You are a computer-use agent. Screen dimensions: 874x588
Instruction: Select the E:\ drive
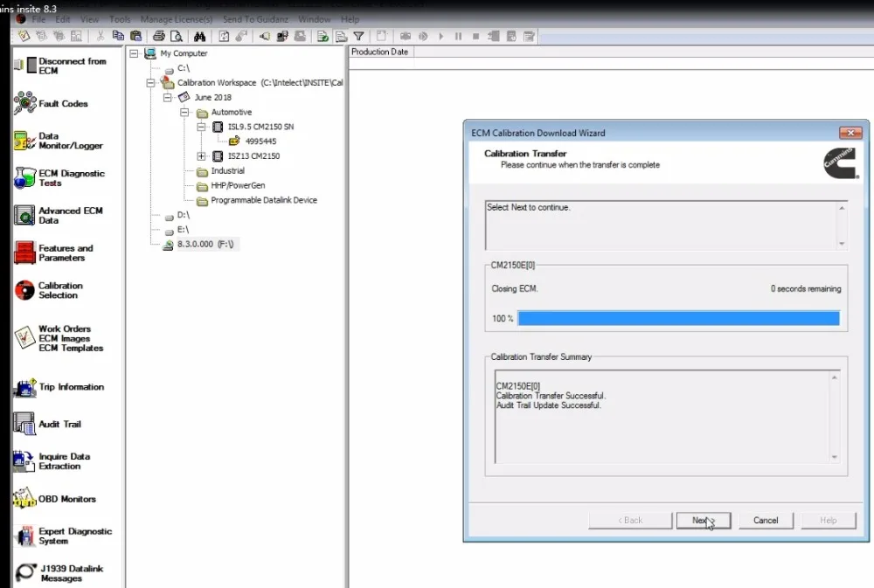click(184, 230)
